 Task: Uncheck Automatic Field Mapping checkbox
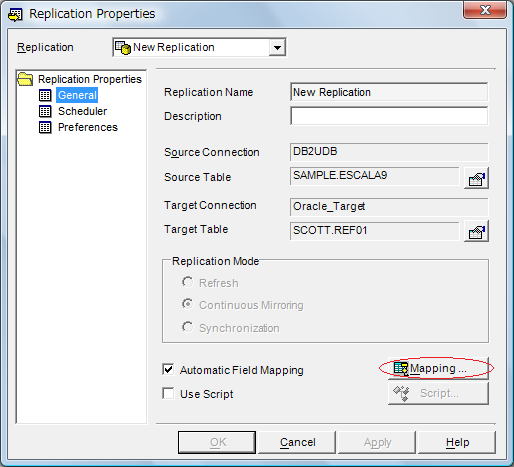tap(168, 369)
